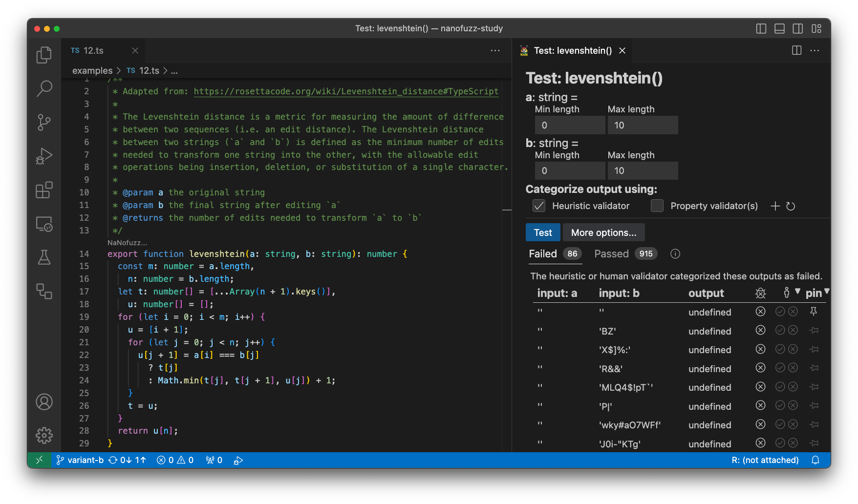Open the pin column sort dropdown arrow
This screenshot has height=504, width=858.
826,292
